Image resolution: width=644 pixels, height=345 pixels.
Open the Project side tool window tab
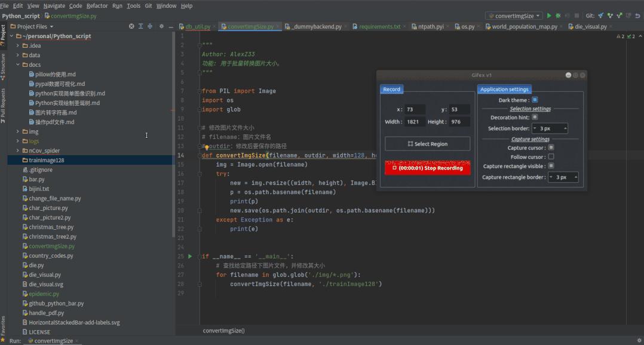click(3, 35)
